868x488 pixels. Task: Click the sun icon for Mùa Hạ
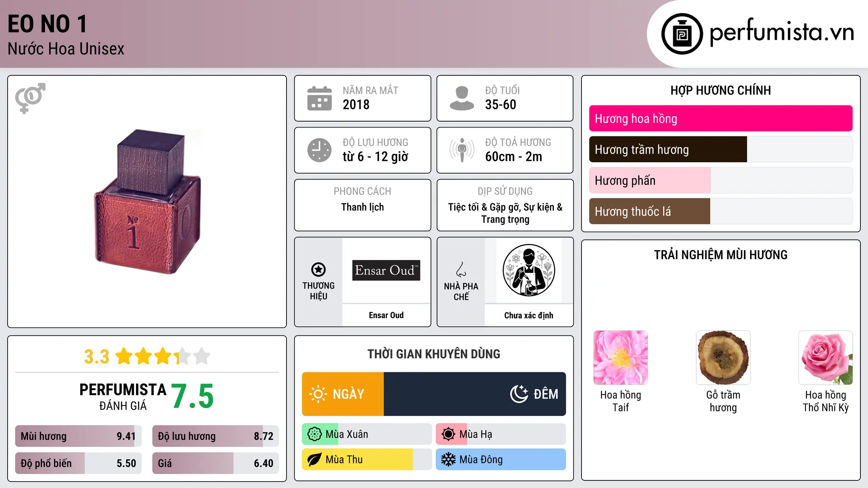(448, 434)
